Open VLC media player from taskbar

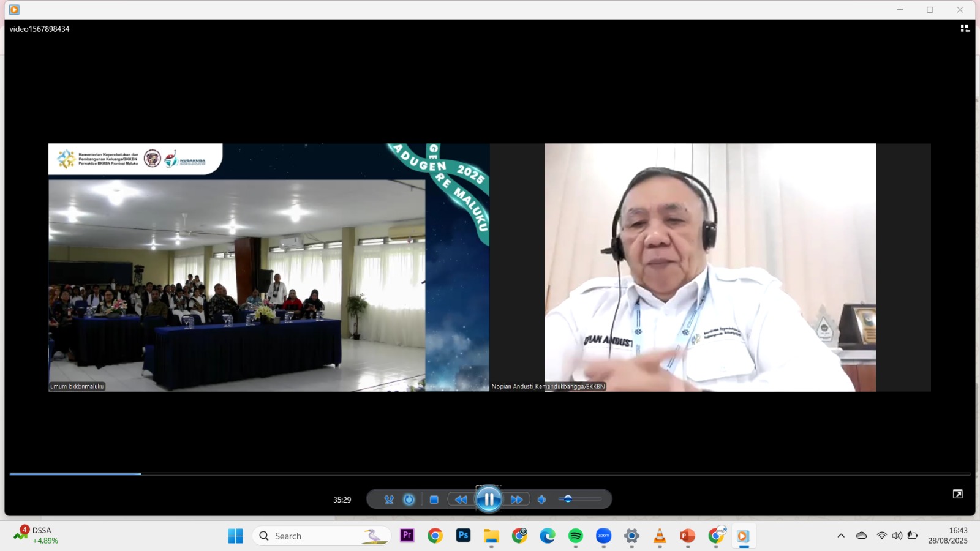click(x=660, y=536)
